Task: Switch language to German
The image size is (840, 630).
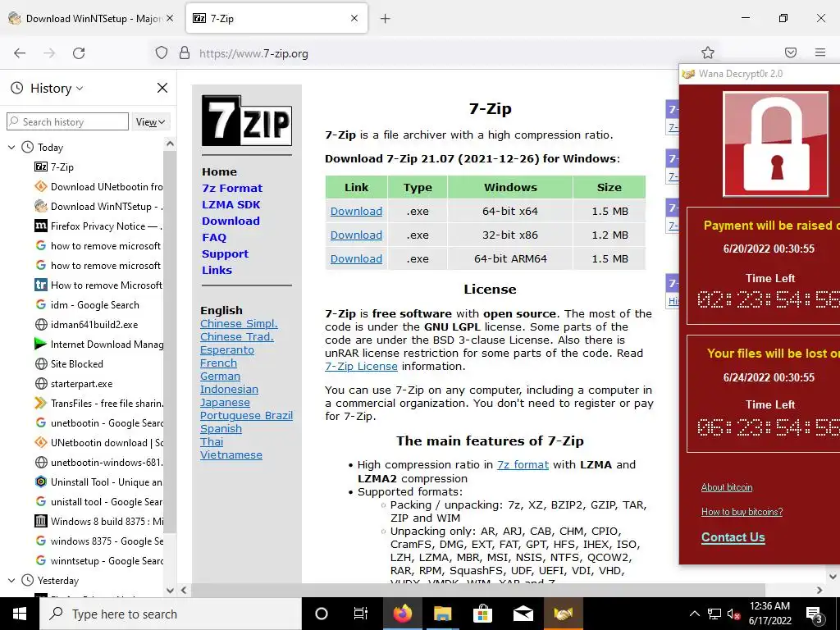Action: tap(220, 376)
